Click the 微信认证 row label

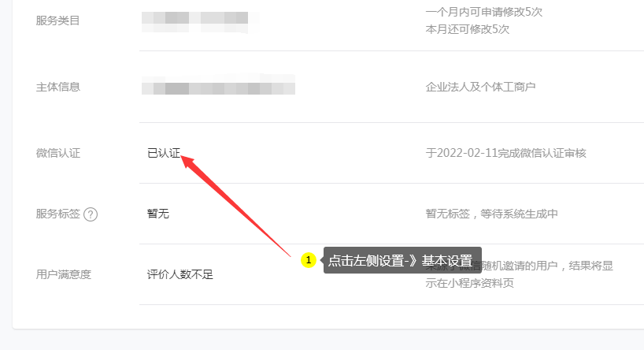pyautogui.click(x=58, y=153)
